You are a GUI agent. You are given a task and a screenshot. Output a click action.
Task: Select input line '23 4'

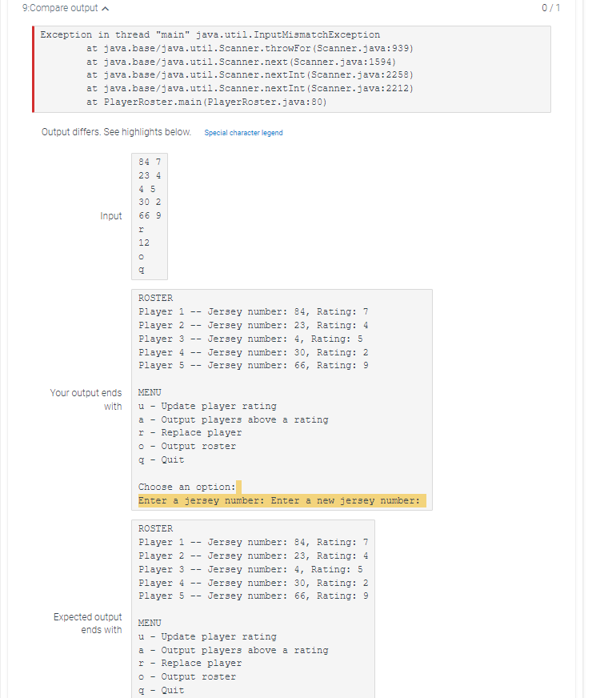click(150, 175)
